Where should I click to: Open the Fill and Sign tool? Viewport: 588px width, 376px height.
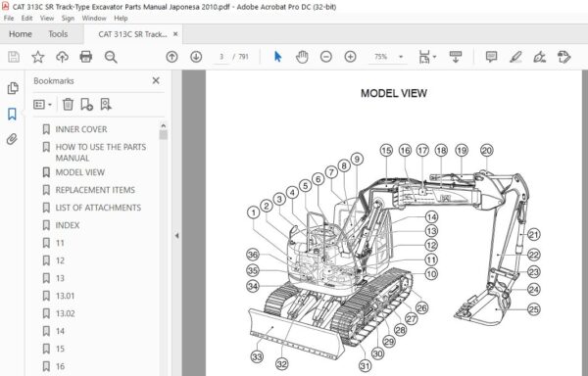[x=539, y=57]
